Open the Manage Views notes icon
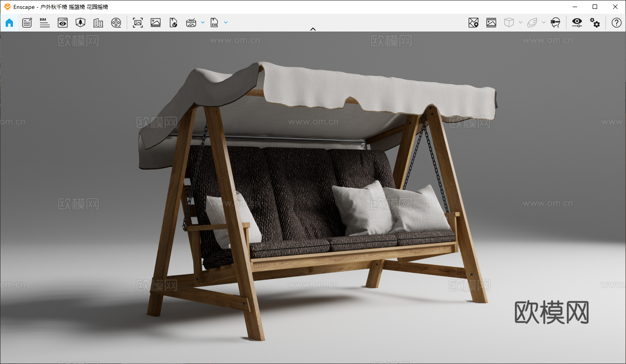The image size is (626, 364). pyautogui.click(x=27, y=23)
